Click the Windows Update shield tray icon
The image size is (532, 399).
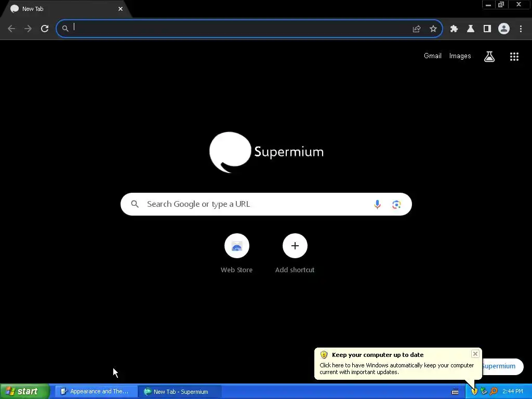pos(474,392)
